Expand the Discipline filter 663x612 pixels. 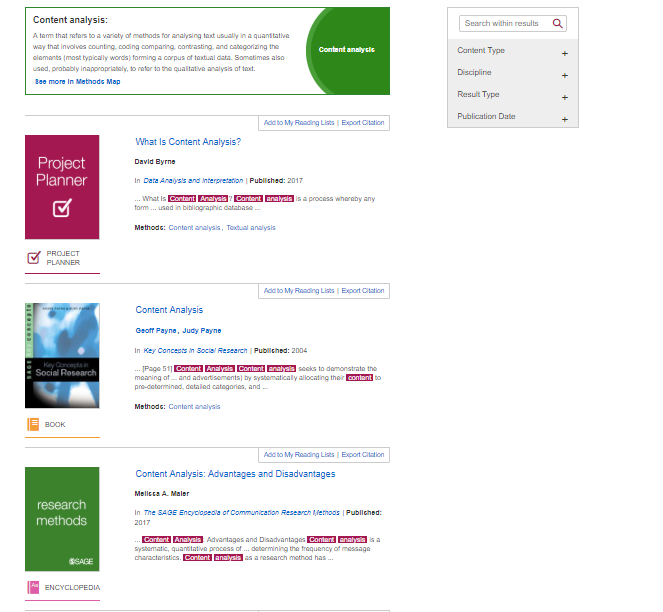pos(564,73)
